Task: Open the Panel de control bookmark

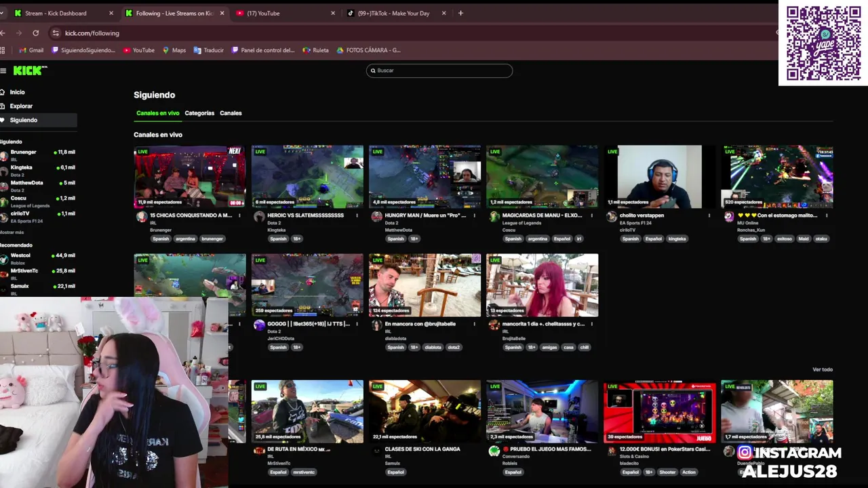Action: [x=263, y=50]
